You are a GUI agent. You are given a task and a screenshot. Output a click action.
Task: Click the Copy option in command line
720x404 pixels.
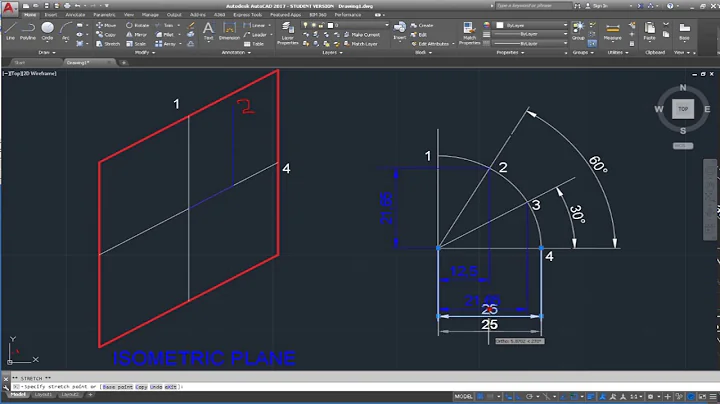[141, 387]
